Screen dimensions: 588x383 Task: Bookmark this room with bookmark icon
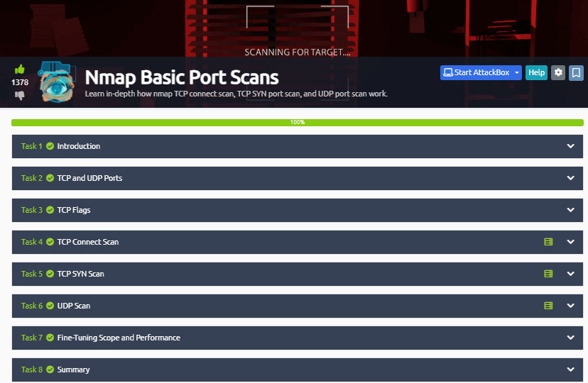click(576, 72)
